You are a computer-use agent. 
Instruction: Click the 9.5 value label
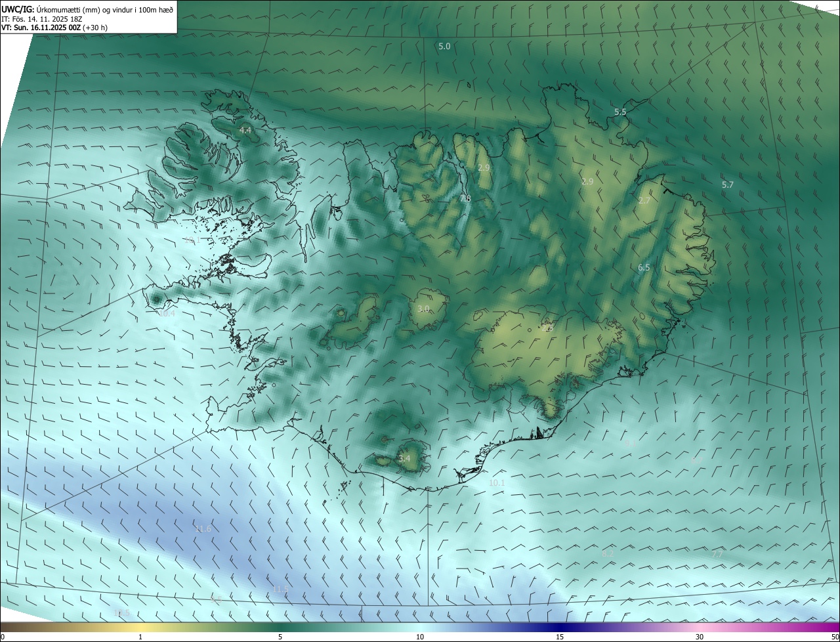pyautogui.click(x=216, y=599)
